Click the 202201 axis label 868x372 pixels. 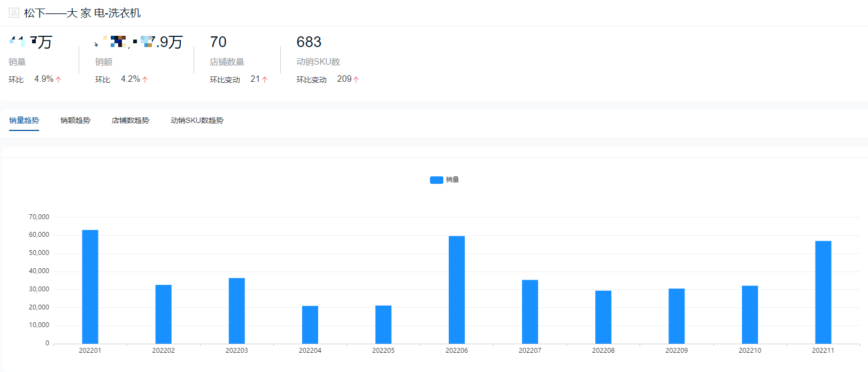[90, 351]
